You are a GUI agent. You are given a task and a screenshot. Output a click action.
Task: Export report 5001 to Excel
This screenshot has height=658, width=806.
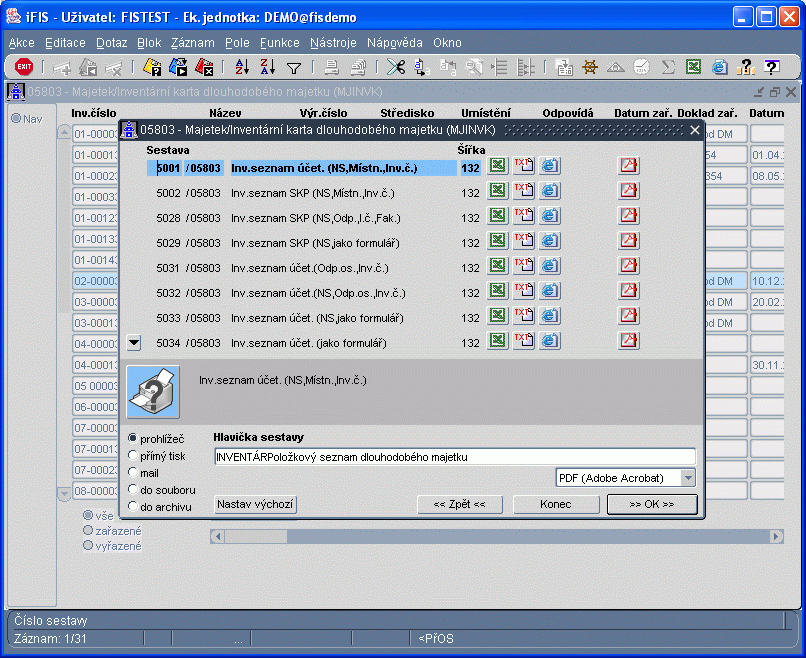pyautogui.click(x=498, y=166)
